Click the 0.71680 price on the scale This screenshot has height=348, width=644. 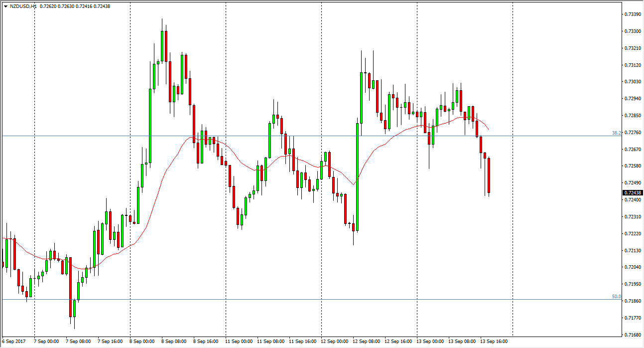pos(633,335)
